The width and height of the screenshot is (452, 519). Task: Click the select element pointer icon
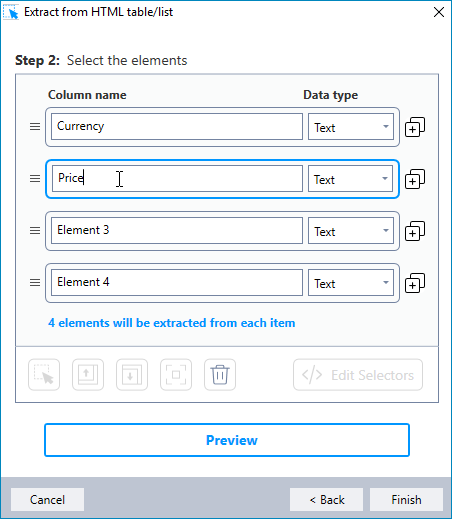click(x=44, y=375)
